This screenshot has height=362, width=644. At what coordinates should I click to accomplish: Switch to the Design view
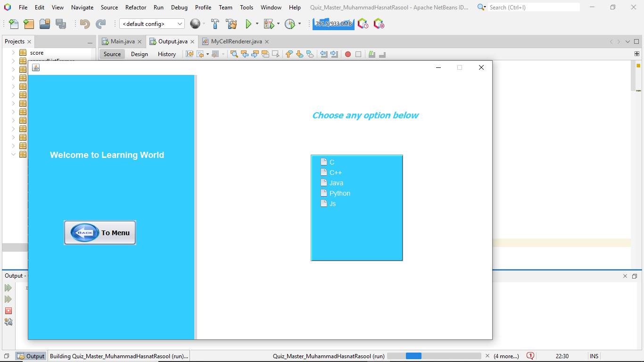pyautogui.click(x=140, y=54)
